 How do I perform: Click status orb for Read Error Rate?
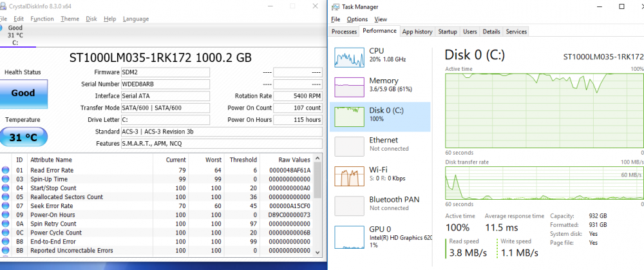point(5,170)
